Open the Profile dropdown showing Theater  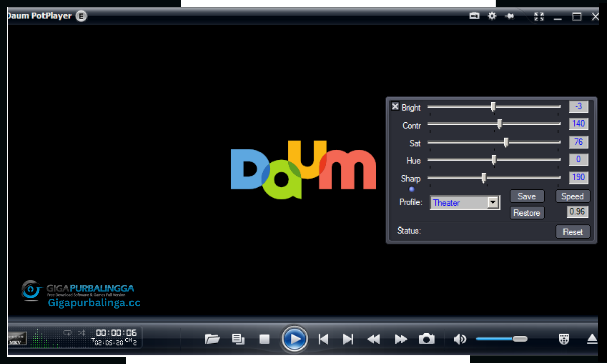coord(465,203)
